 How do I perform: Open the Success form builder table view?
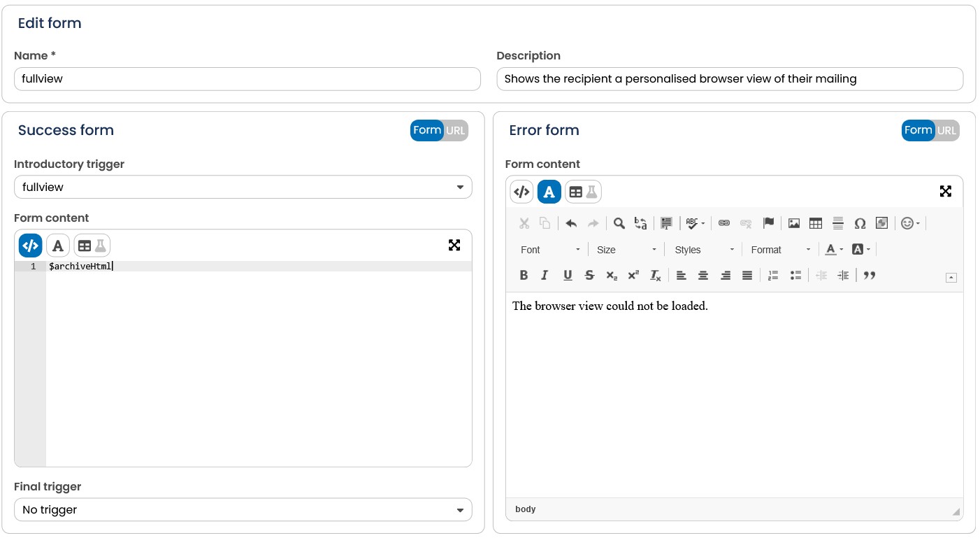click(x=92, y=246)
